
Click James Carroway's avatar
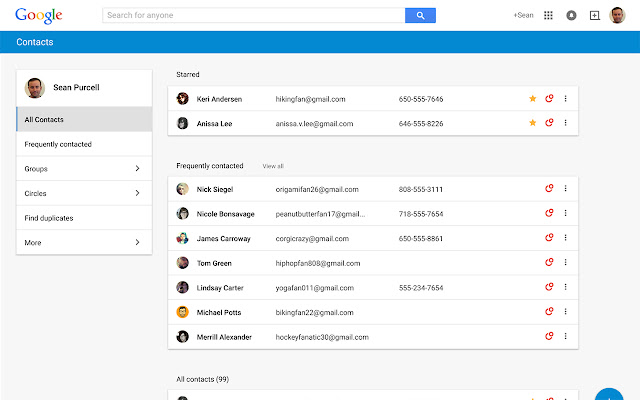[x=182, y=238]
